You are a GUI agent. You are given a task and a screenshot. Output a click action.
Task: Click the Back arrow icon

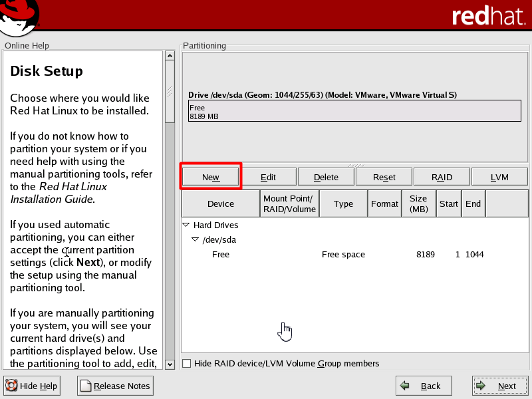point(404,386)
